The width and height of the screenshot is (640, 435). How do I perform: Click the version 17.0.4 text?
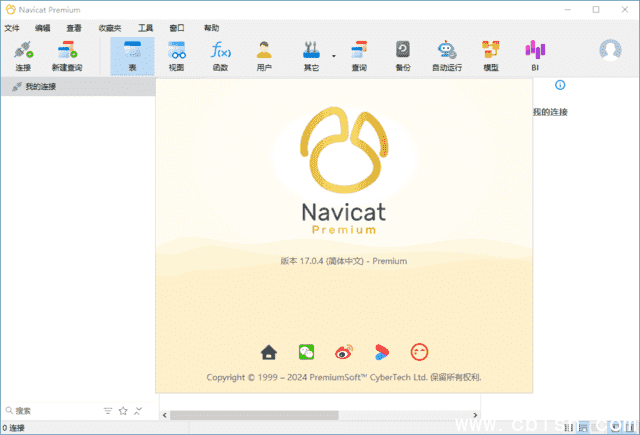tap(344, 261)
